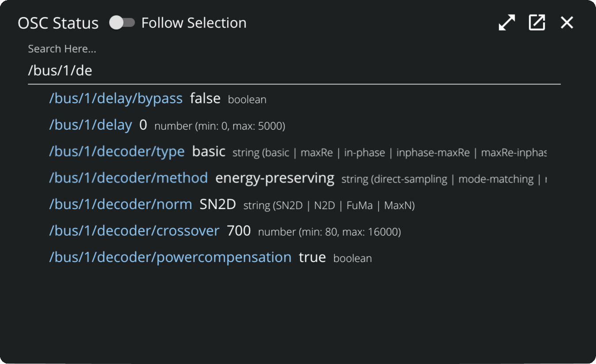
Task: Click the false value of delay bypass
Action: click(x=205, y=99)
